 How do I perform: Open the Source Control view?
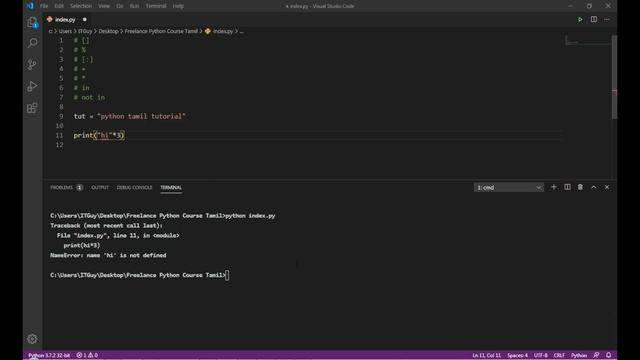[32, 64]
